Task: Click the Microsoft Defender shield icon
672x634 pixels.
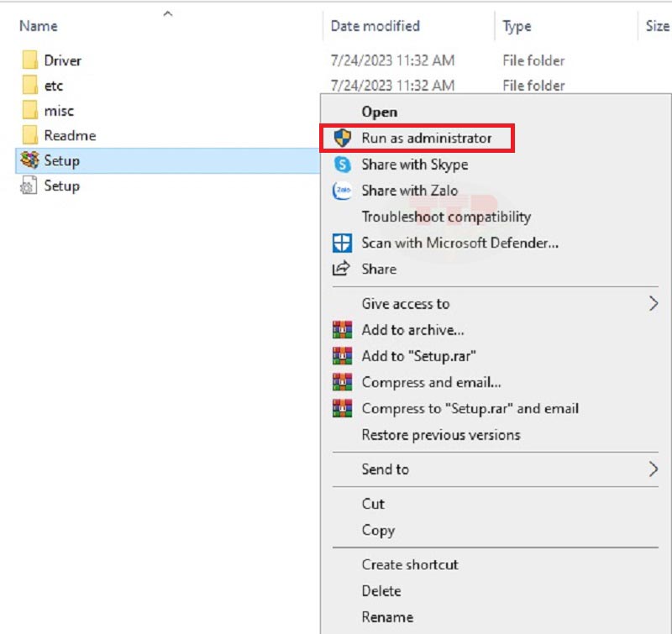Action: click(x=342, y=244)
